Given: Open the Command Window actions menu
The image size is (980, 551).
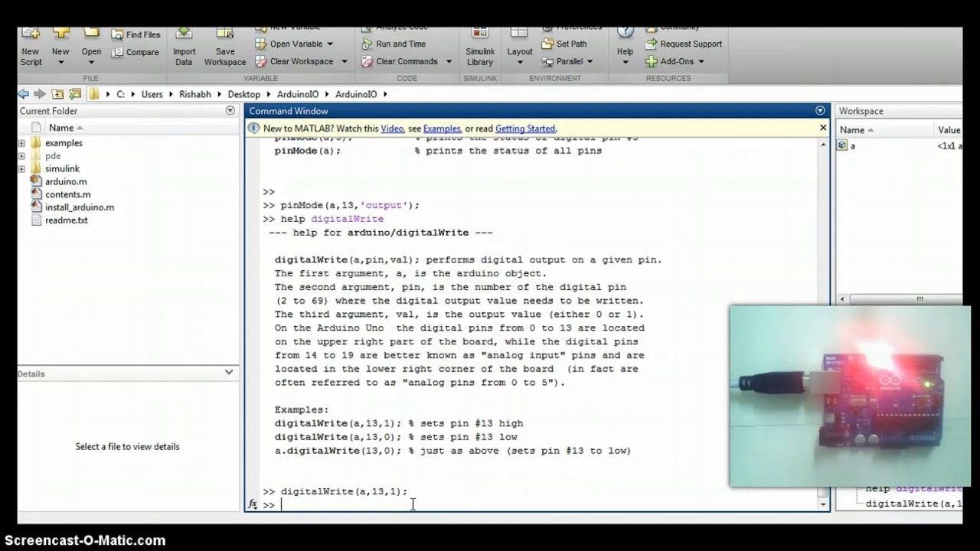Looking at the screenshot, I should pos(820,111).
